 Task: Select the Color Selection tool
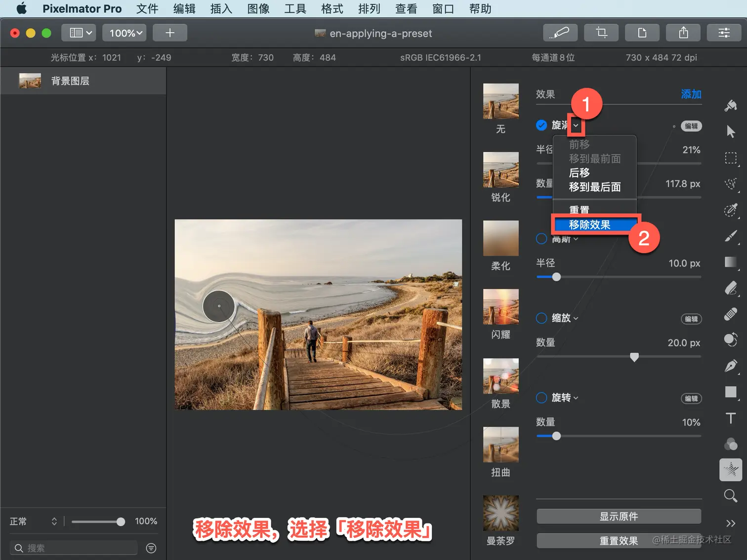(731, 210)
